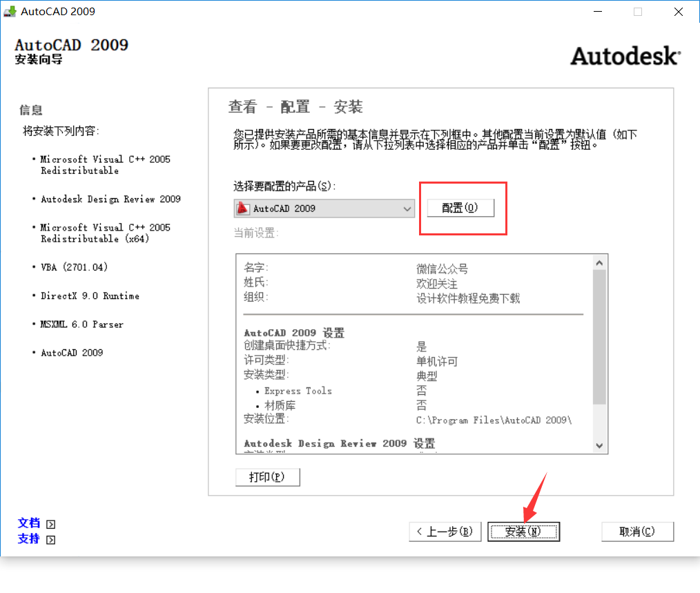Click the settings list scroll-up arrow
The height and width of the screenshot is (593, 700).
tap(599, 263)
